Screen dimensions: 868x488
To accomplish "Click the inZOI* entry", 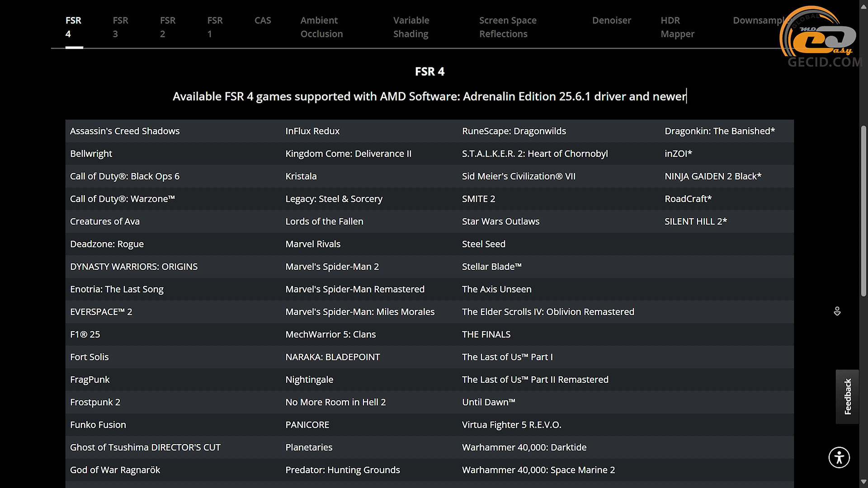I will point(678,154).
